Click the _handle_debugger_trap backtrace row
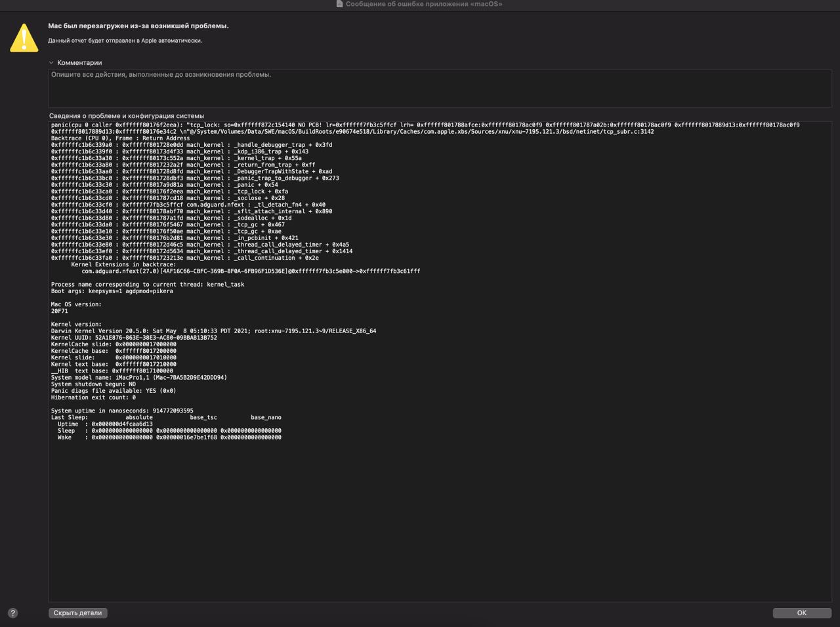840x627 pixels. [192, 145]
